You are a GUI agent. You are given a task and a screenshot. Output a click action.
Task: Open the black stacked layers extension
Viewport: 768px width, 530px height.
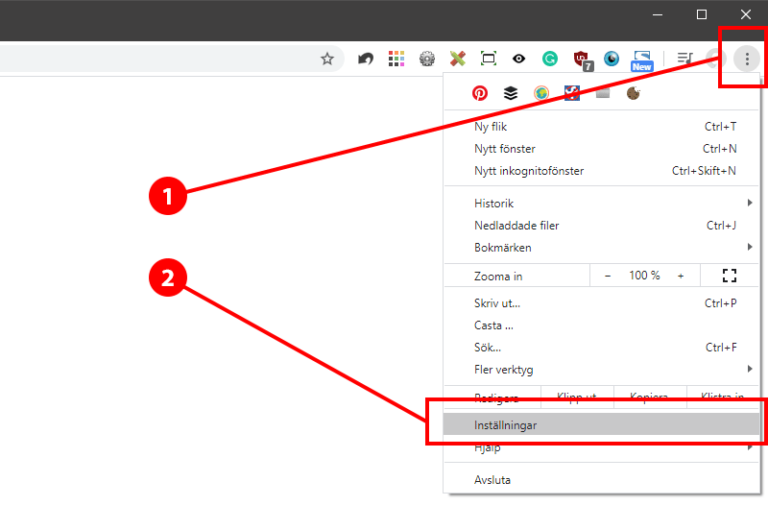coord(510,93)
